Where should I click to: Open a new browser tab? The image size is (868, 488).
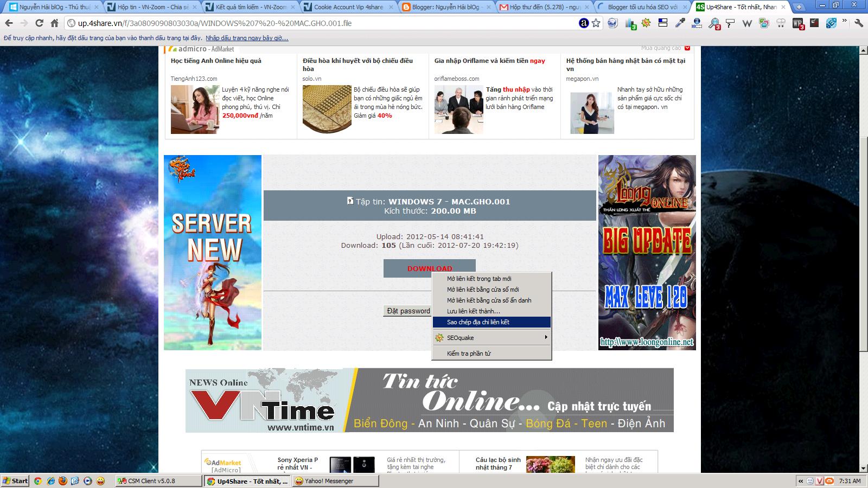tap(799, 7)
